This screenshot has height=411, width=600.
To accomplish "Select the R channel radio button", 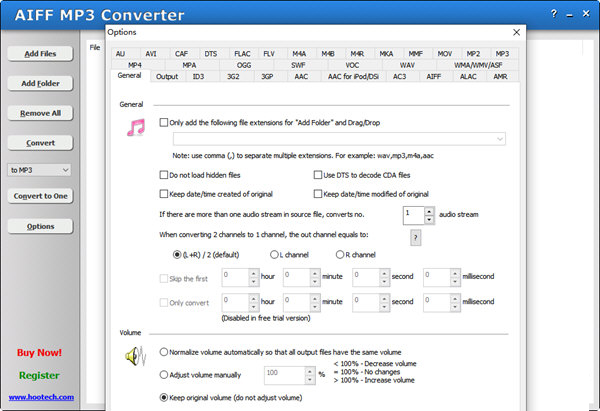I will pyautogui.click(x=340, y=254).
